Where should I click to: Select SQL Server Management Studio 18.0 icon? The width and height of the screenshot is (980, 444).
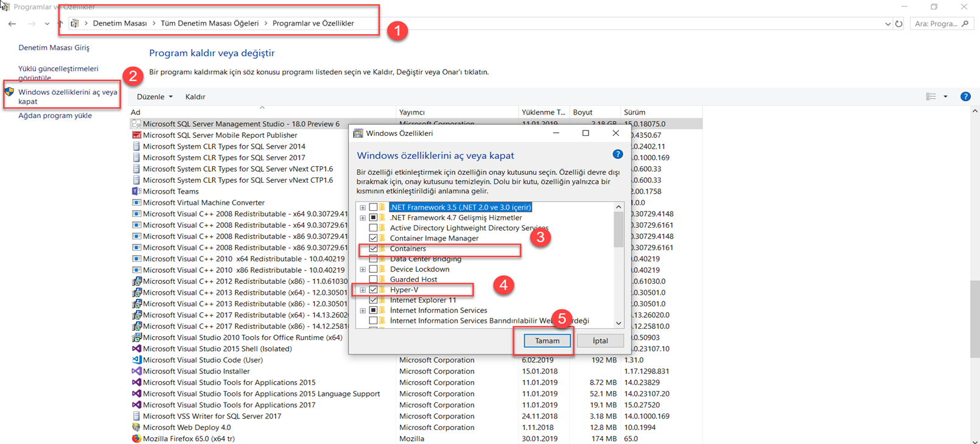pos(136,124)
